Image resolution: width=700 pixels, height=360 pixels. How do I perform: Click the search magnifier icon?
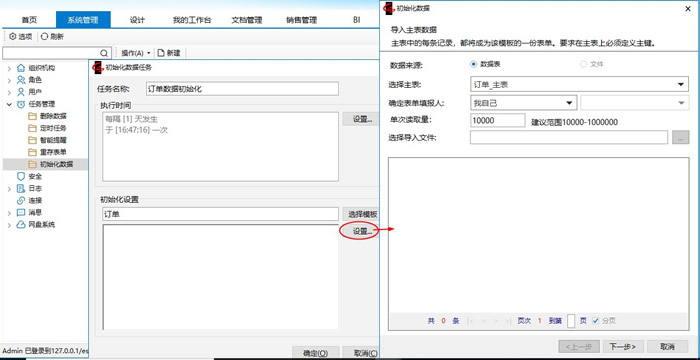click(104, 53)
